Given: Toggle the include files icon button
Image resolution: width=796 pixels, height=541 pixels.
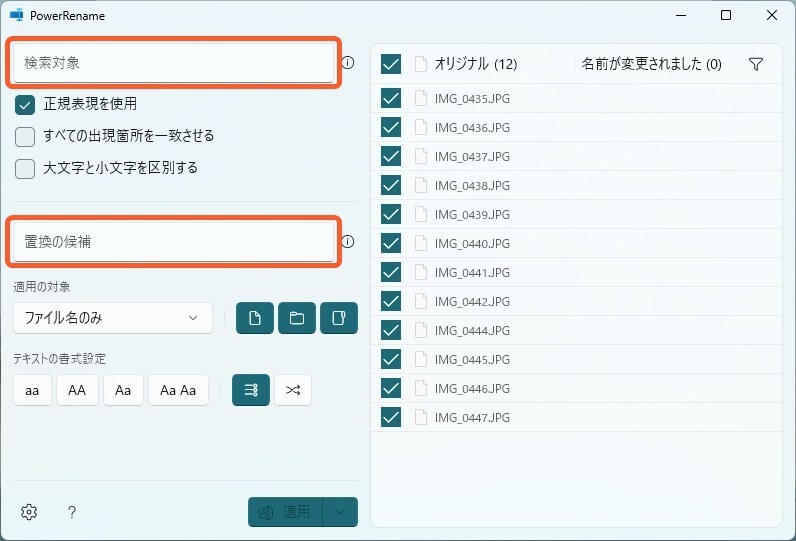Looking at the screenshot, I should click(255, 318).
